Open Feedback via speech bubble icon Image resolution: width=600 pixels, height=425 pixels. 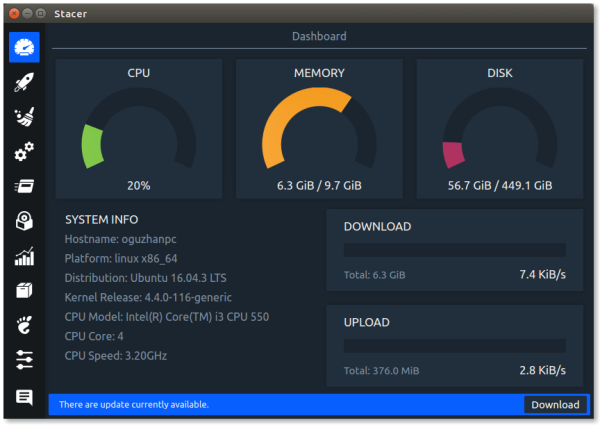[x=24, y=397]
